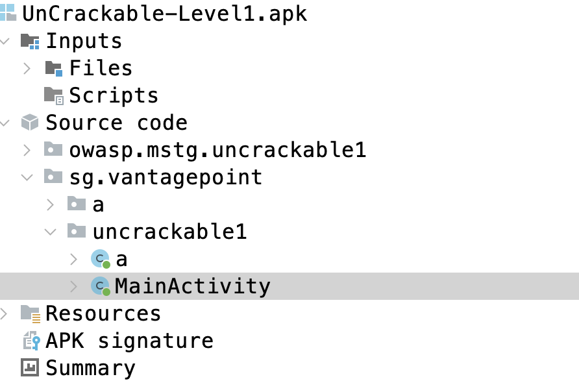579x392 pixels.
Task: Click the Source code cube icon
Action: pos(30,123)
